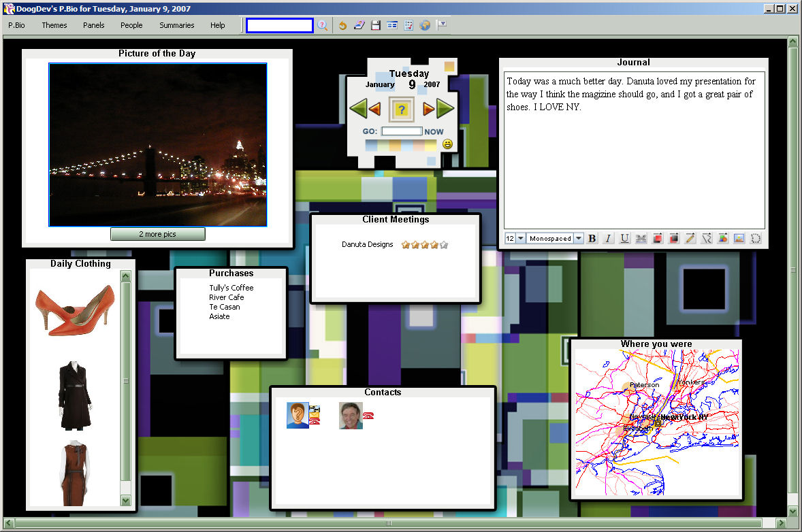Toggle italic formatting in Journal
This screenshot has height=532, width=802.
point(608,239)
